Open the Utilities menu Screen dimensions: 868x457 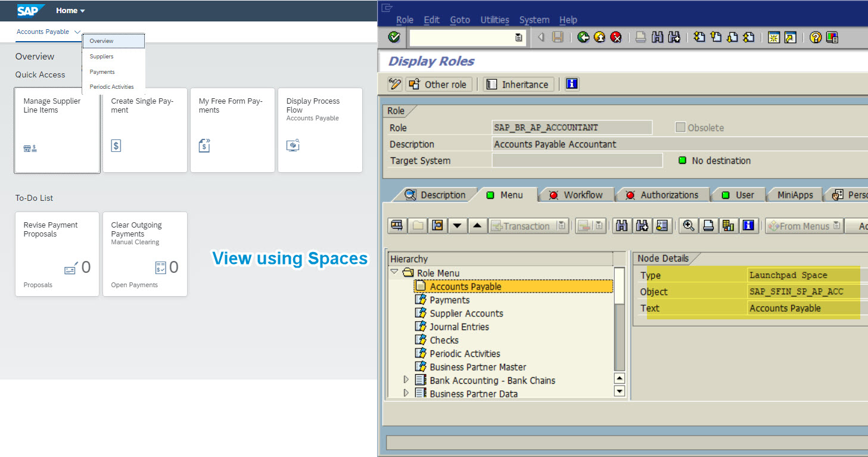(494, 20)
